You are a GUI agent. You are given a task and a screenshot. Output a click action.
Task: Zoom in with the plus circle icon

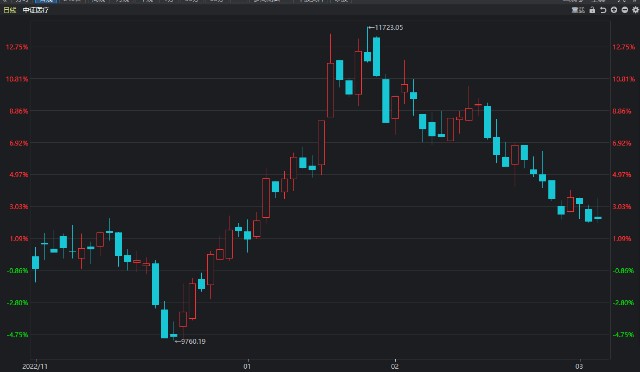614,10
